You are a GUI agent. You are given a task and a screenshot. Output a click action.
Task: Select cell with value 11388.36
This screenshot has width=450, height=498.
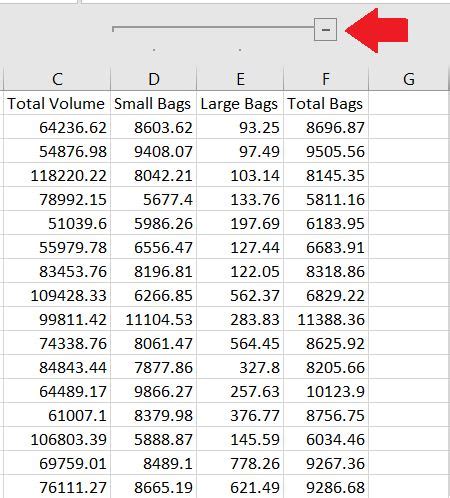(326, 319)
